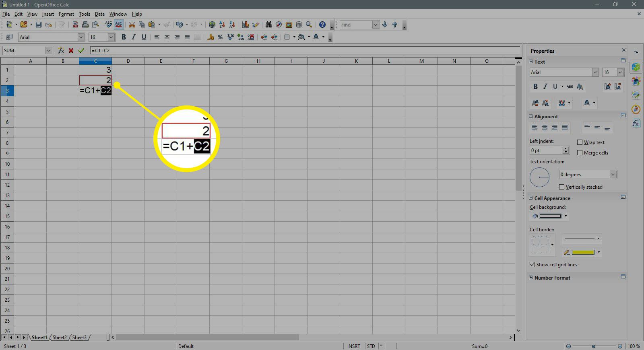Collapse the Text section
Screen dimensions: 644x350
click(530, 62)
